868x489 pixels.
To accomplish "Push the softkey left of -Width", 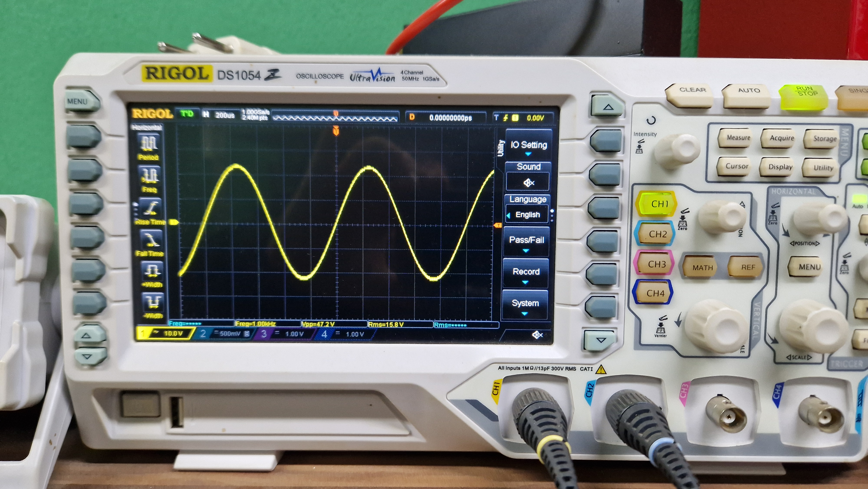I will 90,302.
